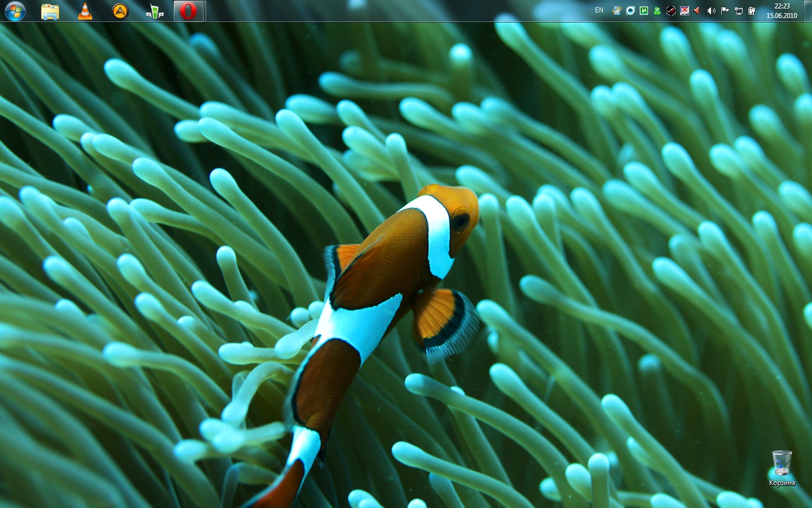Click the red X monitor tray icon
The height and width of the screenshot is (508, 812).
(685, 11)
